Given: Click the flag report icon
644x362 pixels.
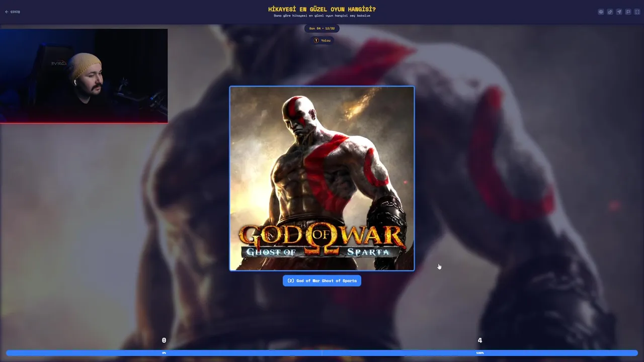Looking at the screenshot, I should click(x=628, y=12).
